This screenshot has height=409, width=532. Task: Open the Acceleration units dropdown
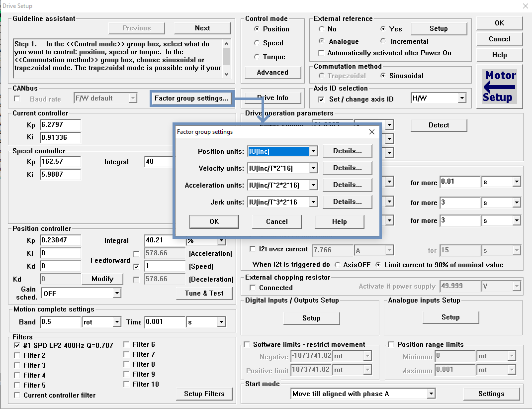[313, 185]
